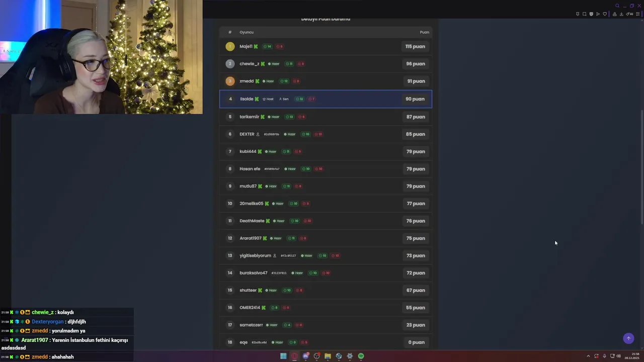The image size is (644, 362).
Task: Click the volume icon in system tray
Action: point(618,356)
